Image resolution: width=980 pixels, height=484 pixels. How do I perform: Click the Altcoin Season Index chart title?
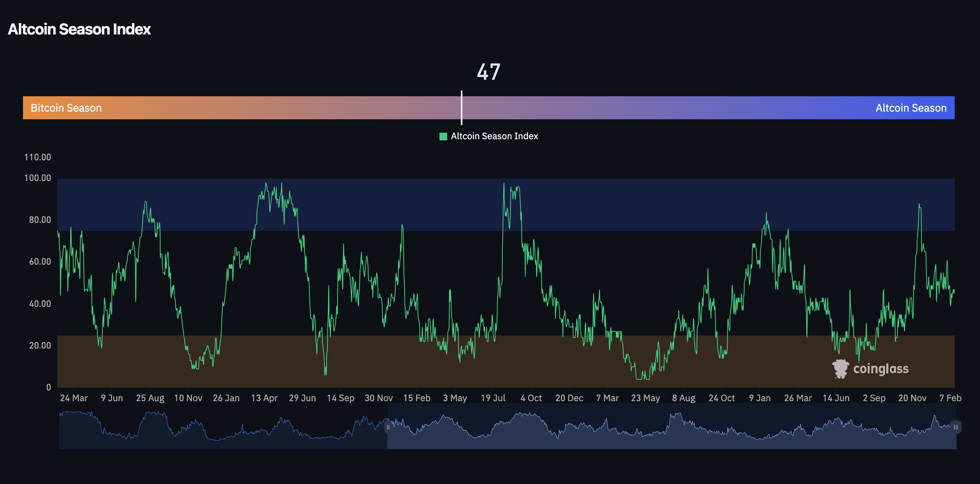[79, 29]
